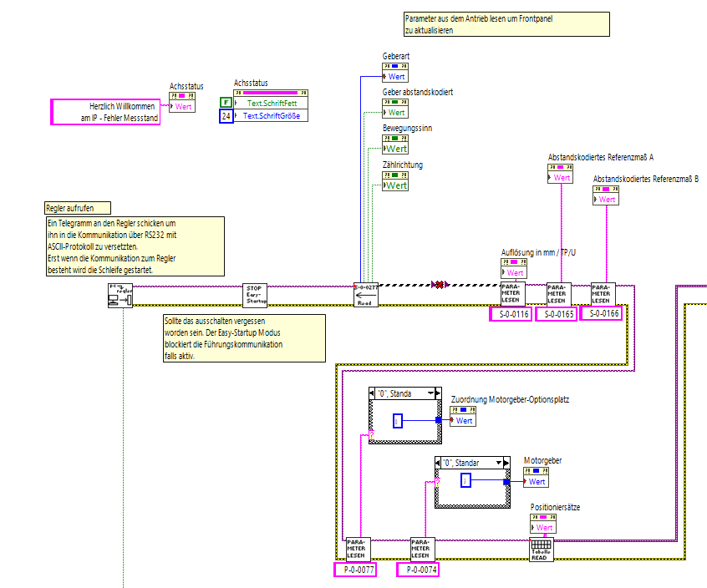
Task: Select the P-0-0077 string constant
Action: point(354,570)
